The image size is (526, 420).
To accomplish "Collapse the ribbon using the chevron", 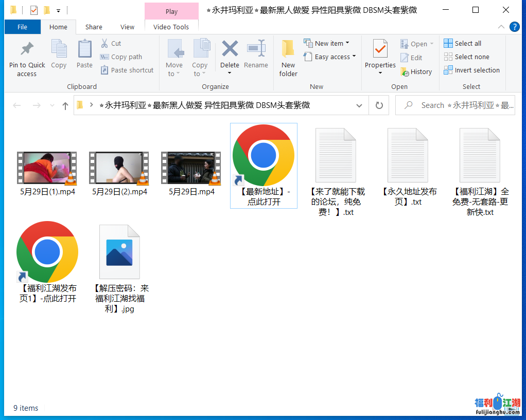I will pos(501,27).
